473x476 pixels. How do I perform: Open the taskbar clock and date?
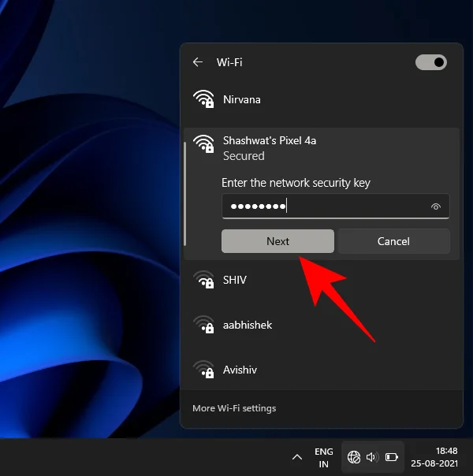pos(434,457)
